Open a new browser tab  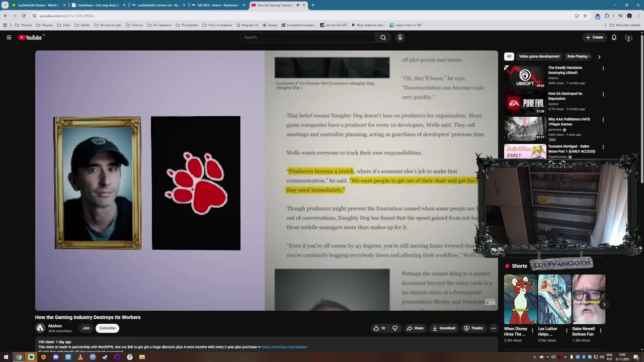click(313, 5)
